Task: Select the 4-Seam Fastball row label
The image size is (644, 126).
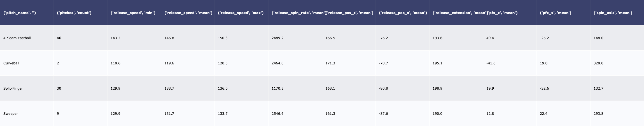Action: pyautogui.click(x=17, y=38)
